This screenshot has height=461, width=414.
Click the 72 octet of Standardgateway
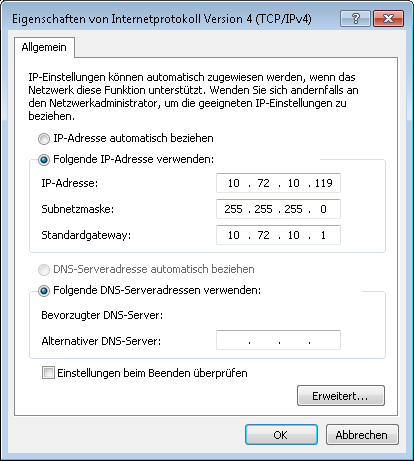(x=263, y=235)
